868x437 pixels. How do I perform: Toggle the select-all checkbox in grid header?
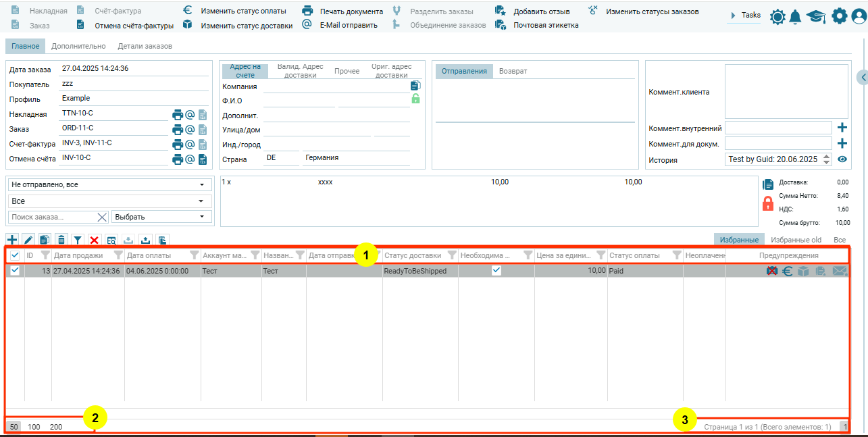pos(15,255)
